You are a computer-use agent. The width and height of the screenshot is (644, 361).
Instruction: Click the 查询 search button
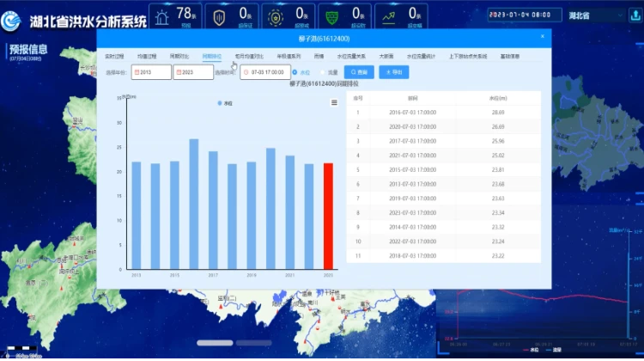(x=359, y=72)
